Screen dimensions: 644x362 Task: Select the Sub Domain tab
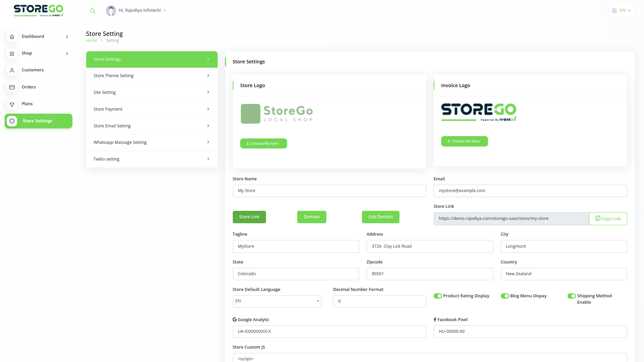pos(380,217)
